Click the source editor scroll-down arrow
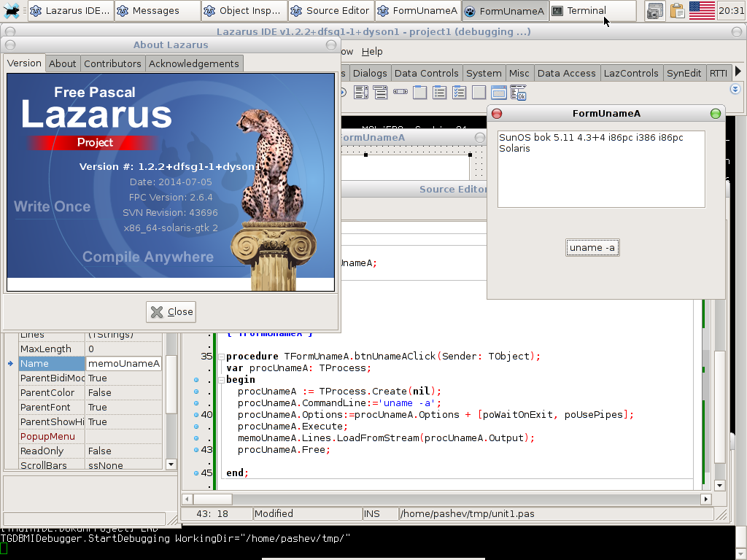 (719, 485)
